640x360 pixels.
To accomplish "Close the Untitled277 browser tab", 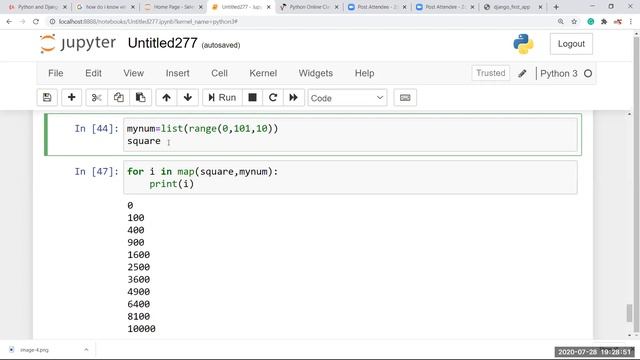I will (269, 7).
